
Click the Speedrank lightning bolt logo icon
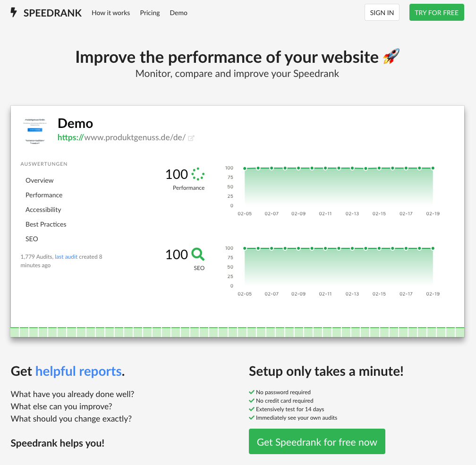coord(14,12)
